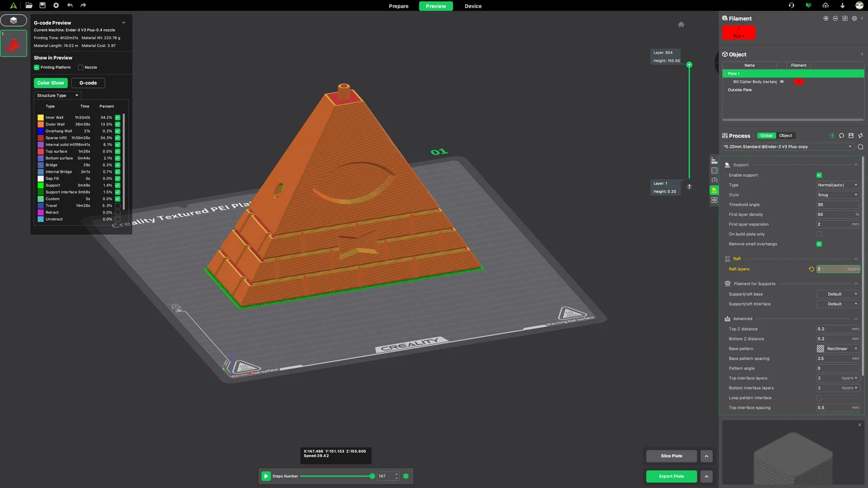Image resolution: width=868 pixels, height=488 pixels.
Task: Save the process preset with the disk icon
Action: [x=851, y=136]
